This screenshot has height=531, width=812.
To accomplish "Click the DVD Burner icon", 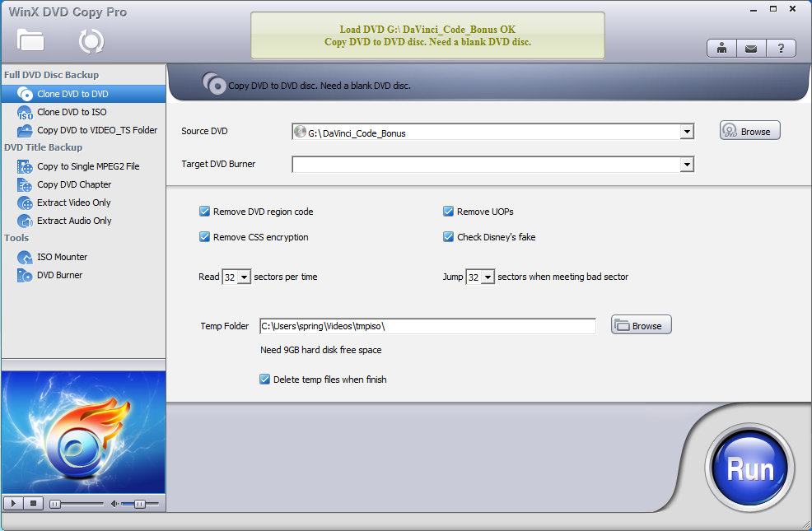I will tap(25, 275).
